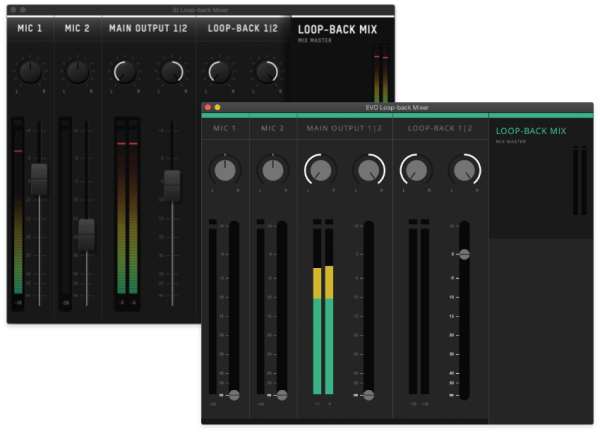
Task: Minimize the EVO Loop-back Mixer window
Action: click(x=217, y=107)
